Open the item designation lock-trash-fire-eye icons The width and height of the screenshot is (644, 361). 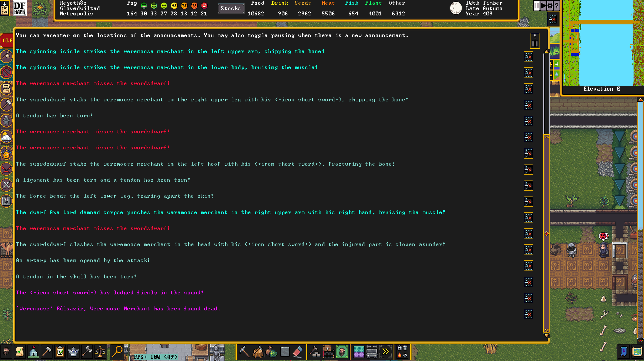click(x=402, y=352)
